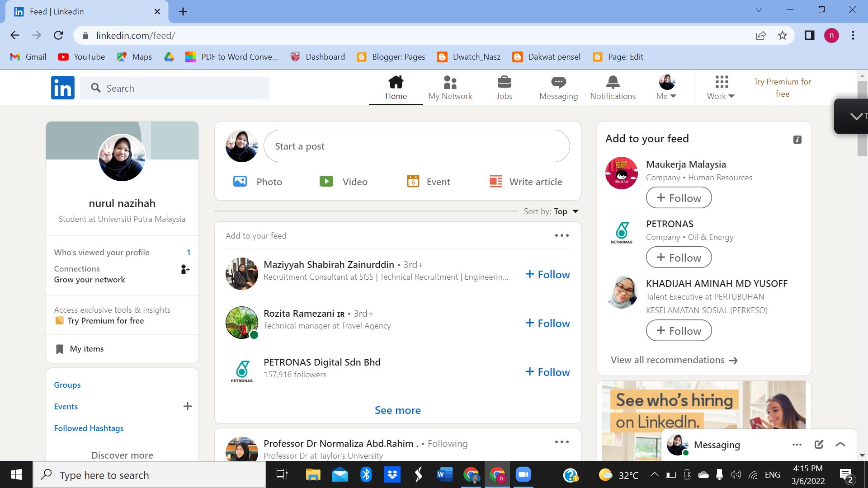Go to Jobs briefcase icon
The height and width of the screenshot is (488, 868).
click(x=504, y=83)
